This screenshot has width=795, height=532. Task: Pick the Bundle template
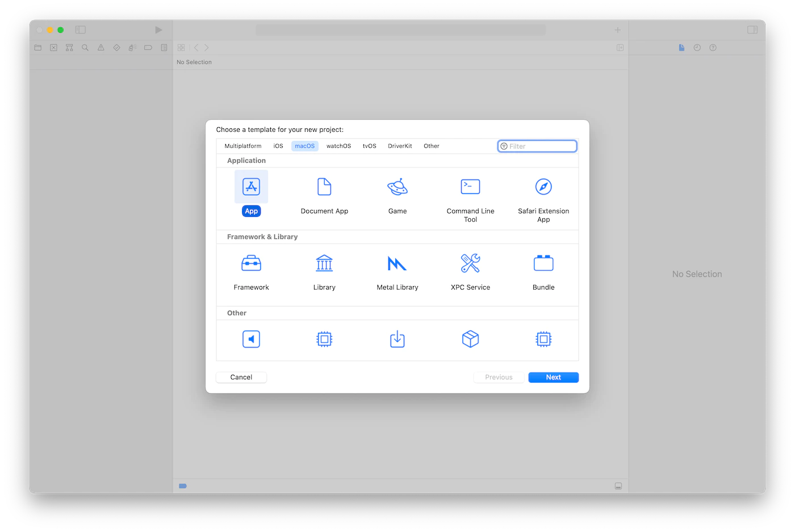tap(543, 263)
